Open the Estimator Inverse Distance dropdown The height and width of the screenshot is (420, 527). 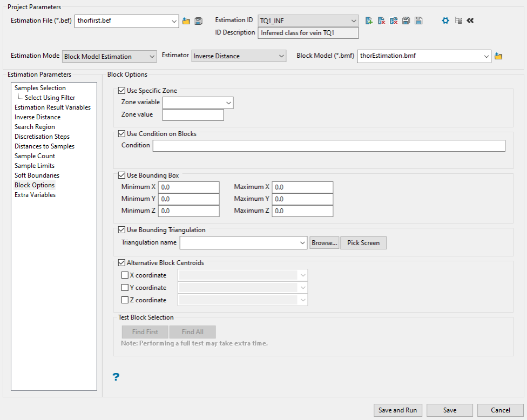(x=239, y=56)
